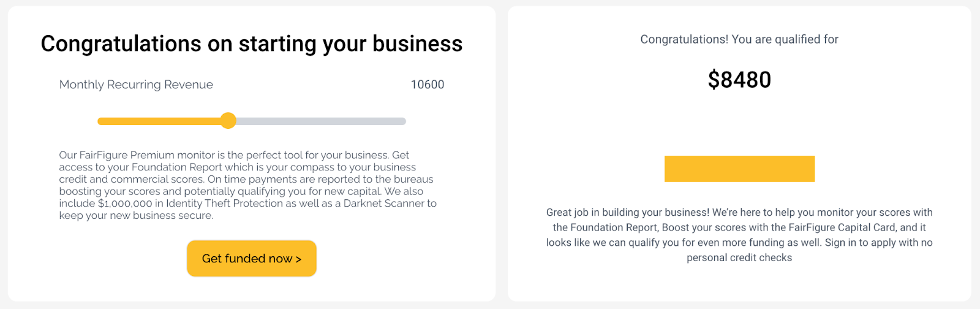
Task: Click the '$1,000,000' Identity Theft Protection text
Action: point(125,204)
